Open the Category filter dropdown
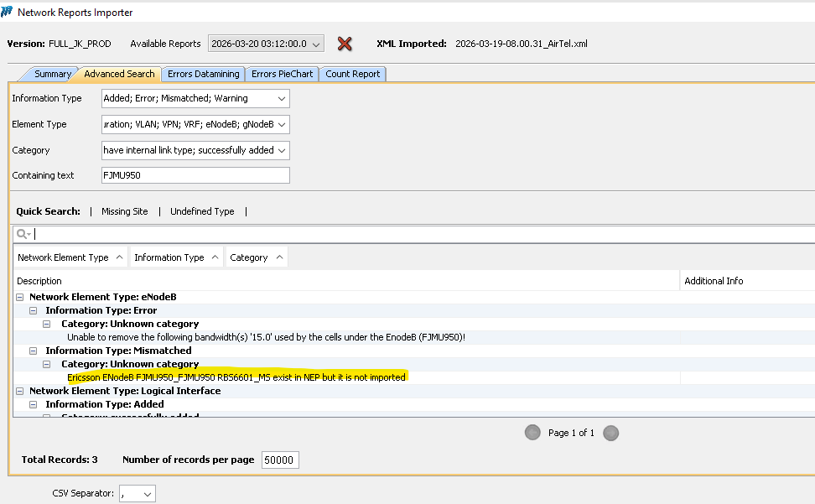Image resolution: width=815 pixels, height=504 pixels. coord(195,150)
